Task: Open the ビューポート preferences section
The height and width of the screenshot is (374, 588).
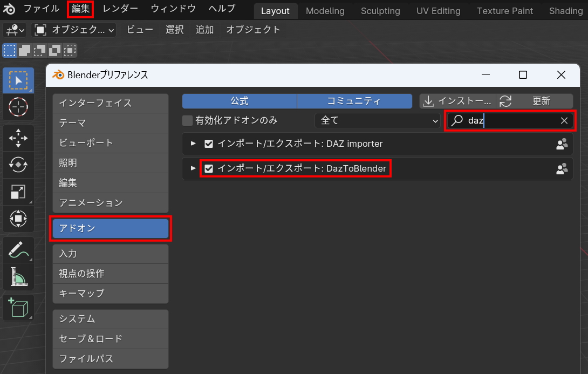Action: click(111, 143)
